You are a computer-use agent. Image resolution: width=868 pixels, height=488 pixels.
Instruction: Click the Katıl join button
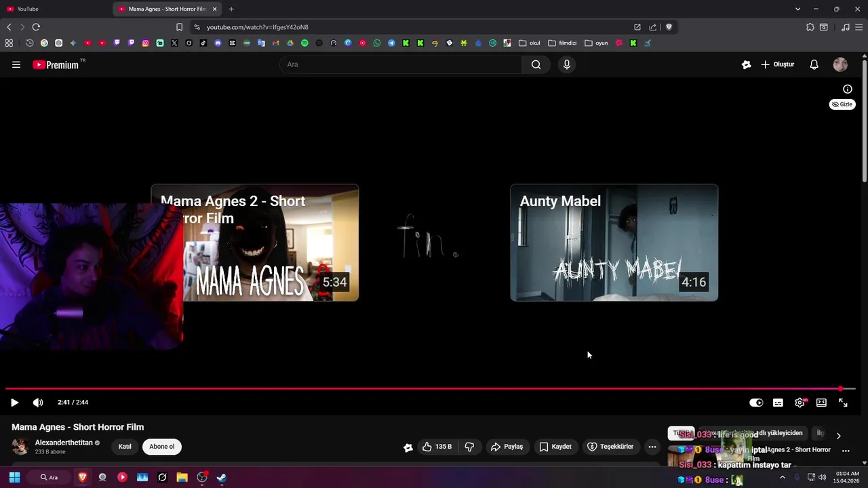pos(125,447)
